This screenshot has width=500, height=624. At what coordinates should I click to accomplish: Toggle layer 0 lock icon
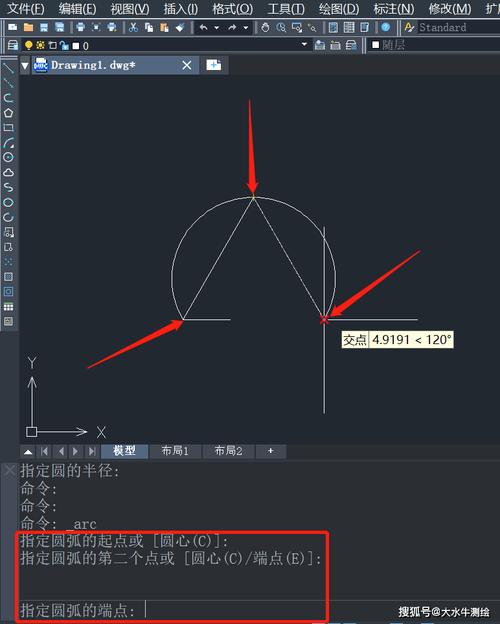pos(64,45)
